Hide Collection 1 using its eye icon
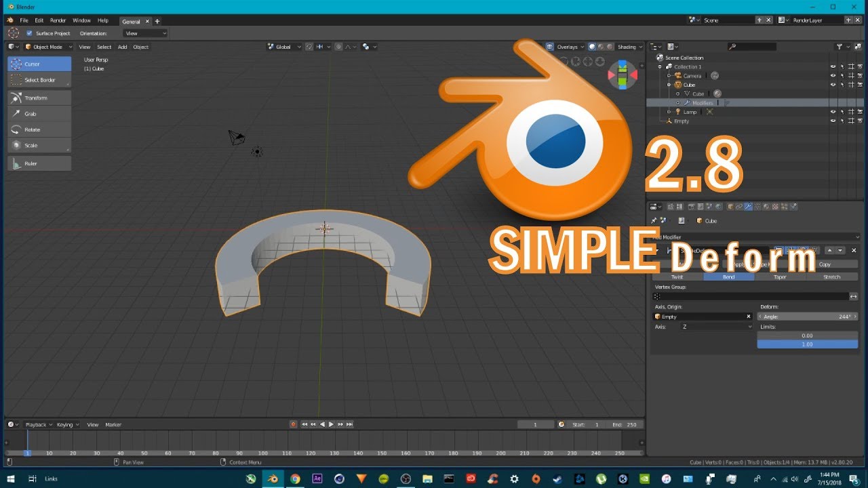Screen dimensions: 868x488 coord(833,66)
